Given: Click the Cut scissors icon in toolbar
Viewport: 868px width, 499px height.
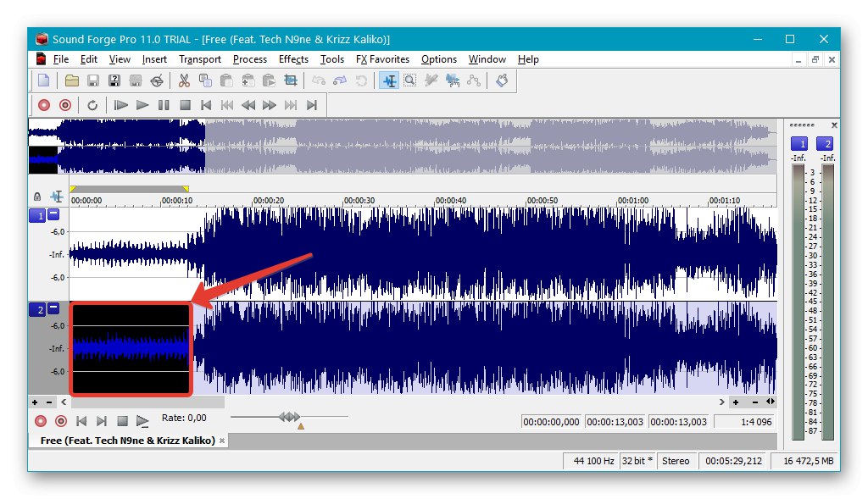Looking at the screenshot, I should (x=183, y=81).
